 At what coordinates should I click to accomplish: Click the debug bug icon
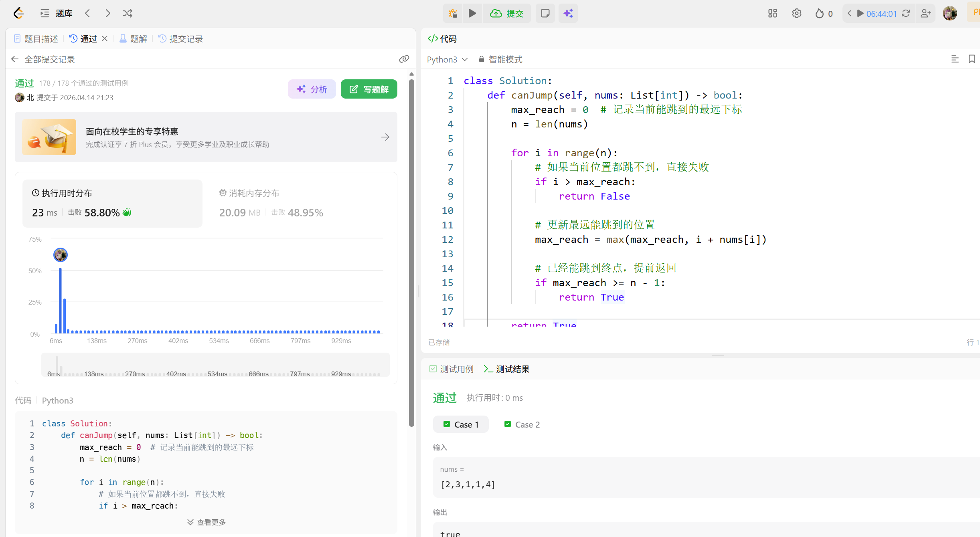(x=453, y=13)
